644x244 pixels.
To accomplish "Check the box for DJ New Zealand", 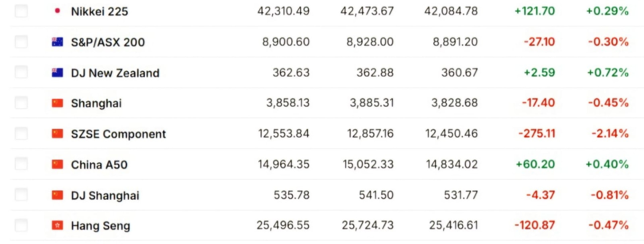I will pyautogui.click(x=21, y=72).
